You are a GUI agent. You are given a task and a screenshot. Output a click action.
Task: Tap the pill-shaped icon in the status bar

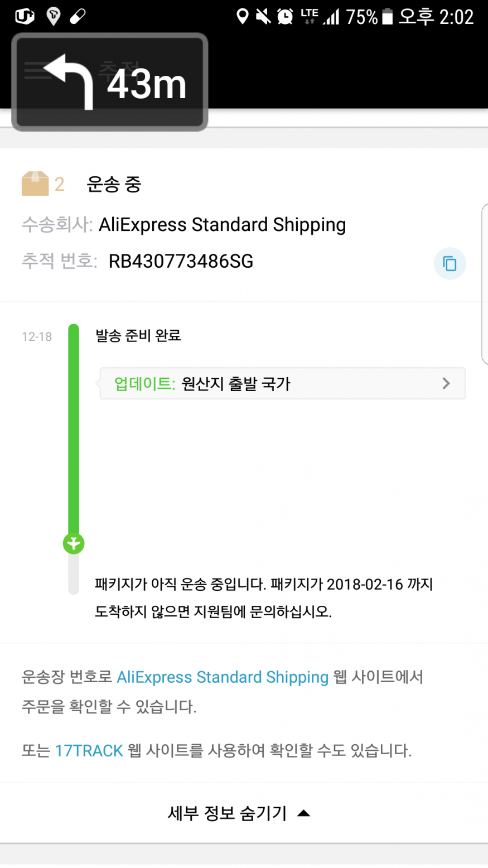[x=78, y=17]
